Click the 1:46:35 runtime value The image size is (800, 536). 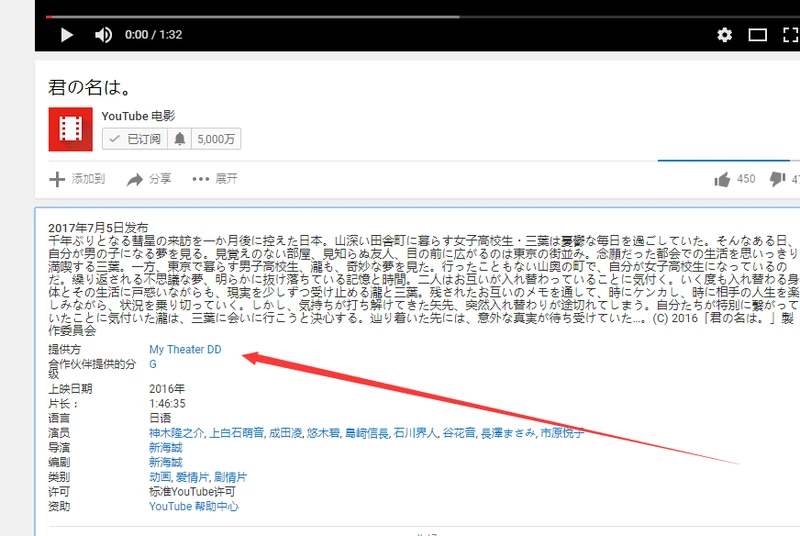coord(167,403)
